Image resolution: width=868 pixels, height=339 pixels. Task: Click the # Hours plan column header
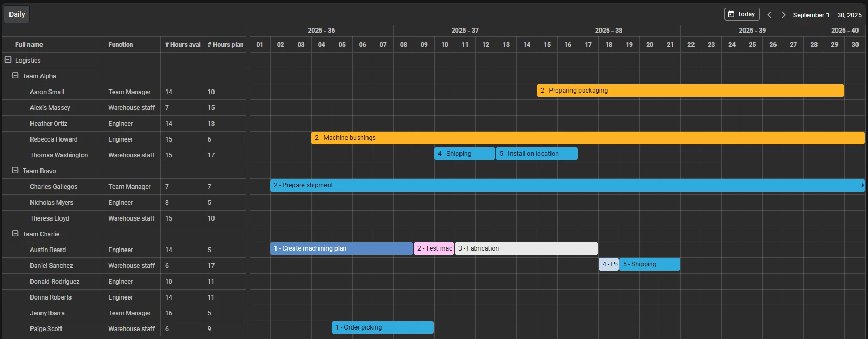(x=224, y=45)
